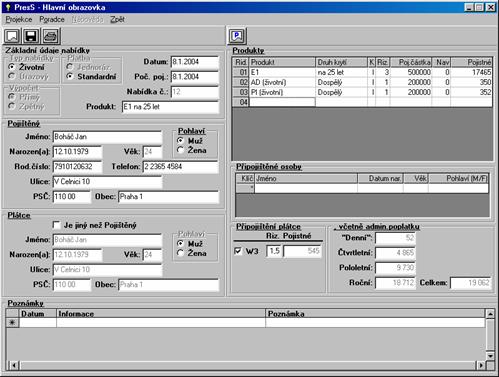Select the Životní offer type radio
Image resolution: width=499 pixels, height=377 pixels.
[x=12, y=67]
